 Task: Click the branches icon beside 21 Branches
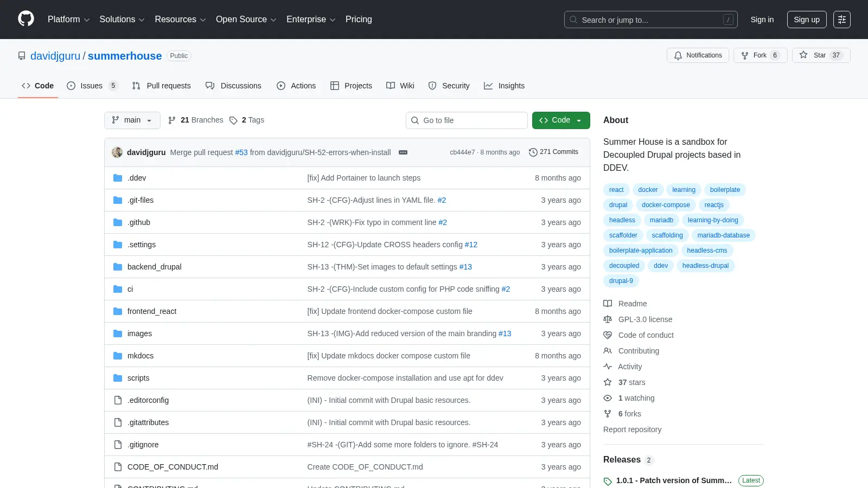click(x=172, y=120)
